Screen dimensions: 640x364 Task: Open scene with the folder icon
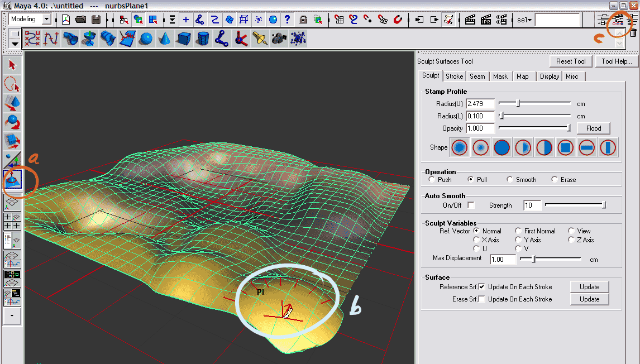coord(81,20)
